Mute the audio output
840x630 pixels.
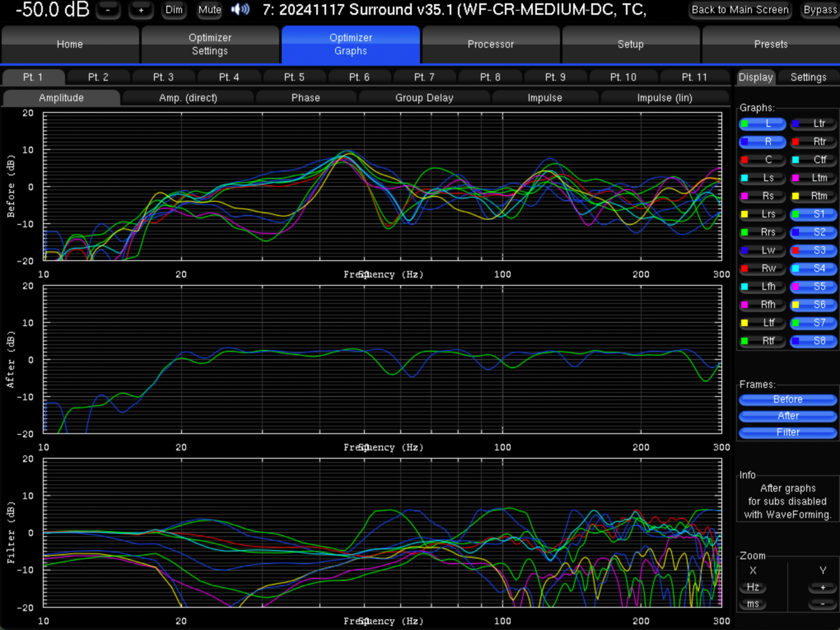coord(209,10)
